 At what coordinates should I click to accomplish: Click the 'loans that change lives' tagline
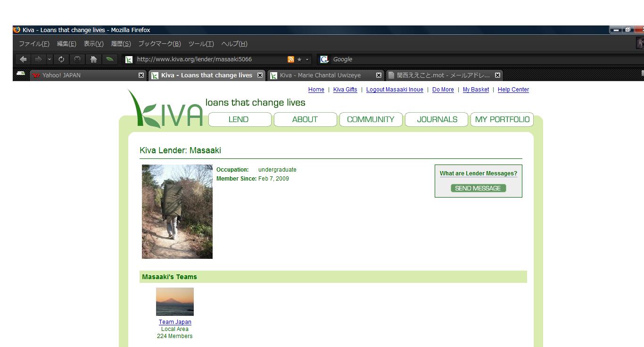tap(256, 102)
